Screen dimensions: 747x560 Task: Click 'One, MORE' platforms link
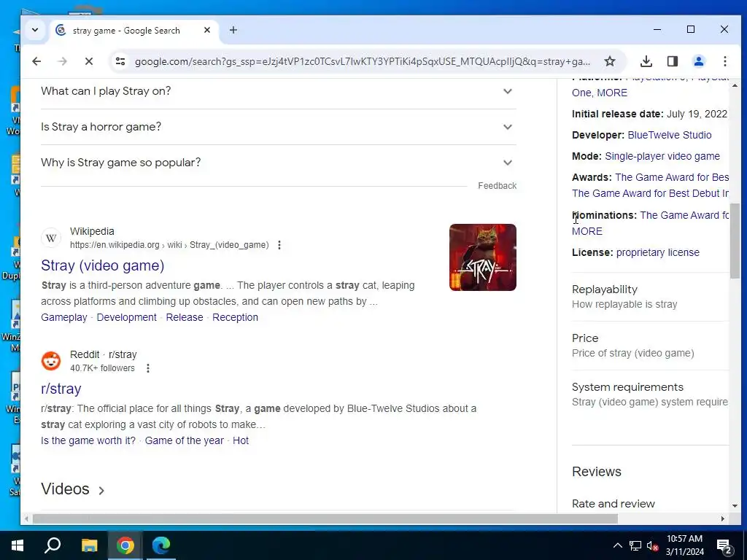[600, 93]
